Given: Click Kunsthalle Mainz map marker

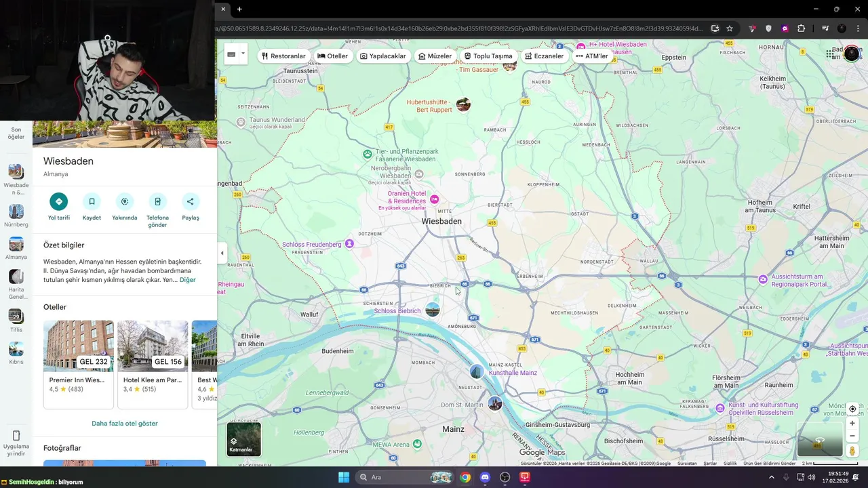Looking at the screenshot, I should [477, 371].
